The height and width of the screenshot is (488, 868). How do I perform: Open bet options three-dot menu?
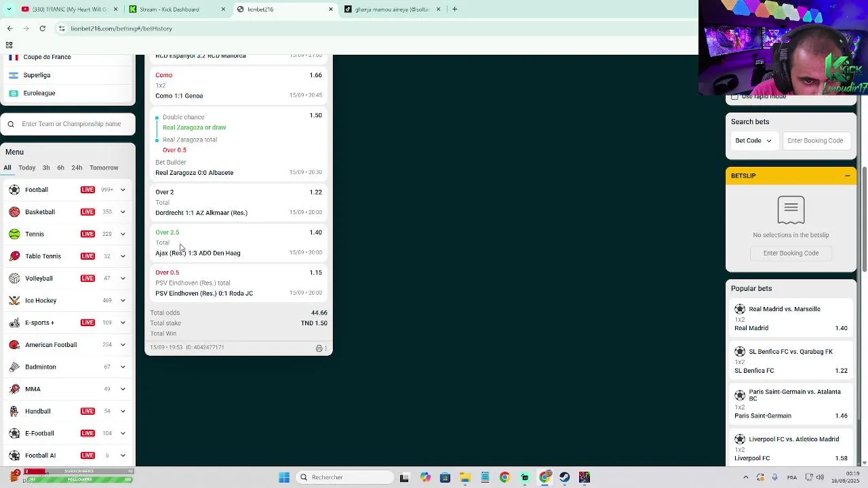325,348
